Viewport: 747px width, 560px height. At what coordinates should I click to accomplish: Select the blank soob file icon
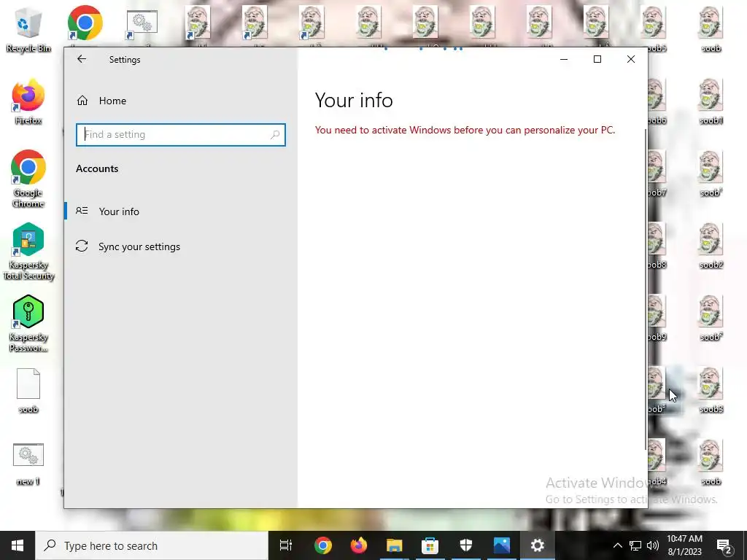pos(28,391)
